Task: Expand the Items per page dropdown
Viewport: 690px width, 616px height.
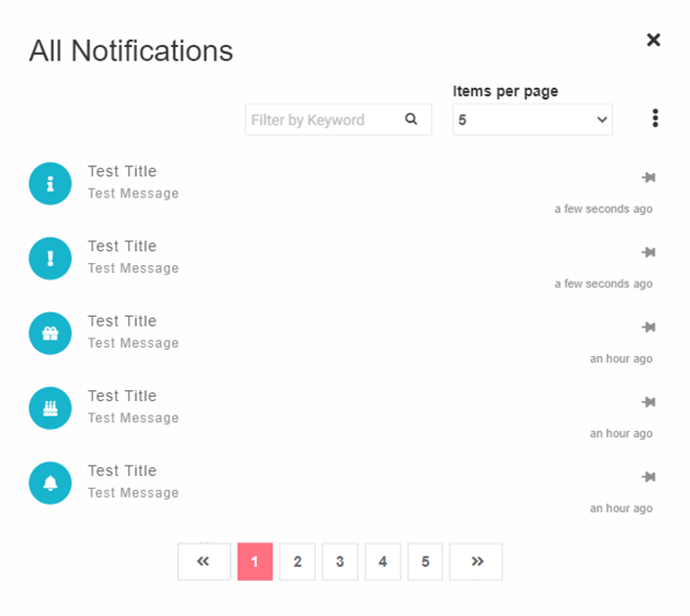Action: pyautogui.click(x=533, y=120)
